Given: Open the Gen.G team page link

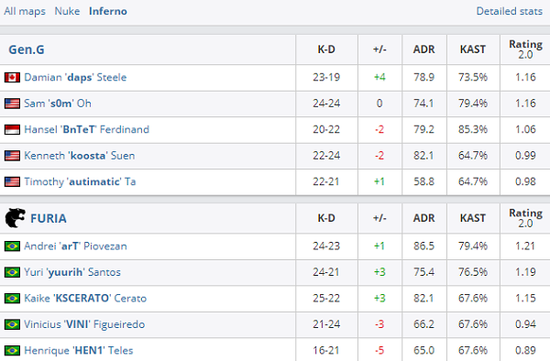Looking at the screenshot, I should coord(27,49).
